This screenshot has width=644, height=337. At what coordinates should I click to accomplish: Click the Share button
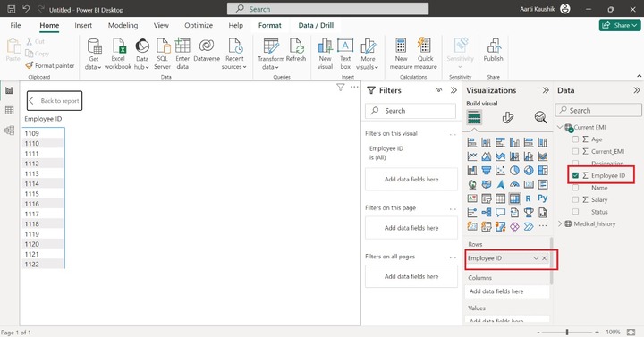(x=619, y=25)
